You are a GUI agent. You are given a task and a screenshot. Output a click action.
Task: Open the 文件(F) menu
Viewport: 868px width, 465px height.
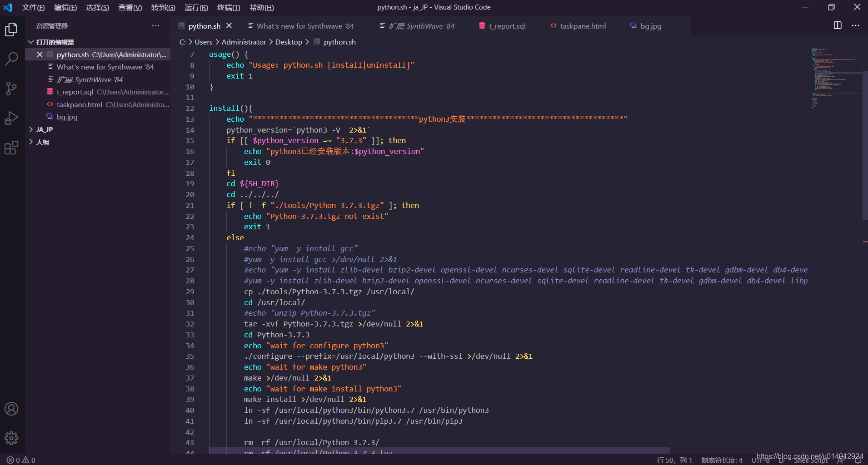[33, 7]
